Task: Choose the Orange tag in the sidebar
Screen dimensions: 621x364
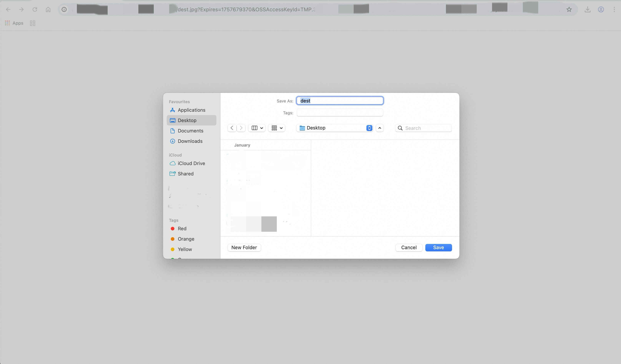Action: pyautogui.click(x=186, y=239)
